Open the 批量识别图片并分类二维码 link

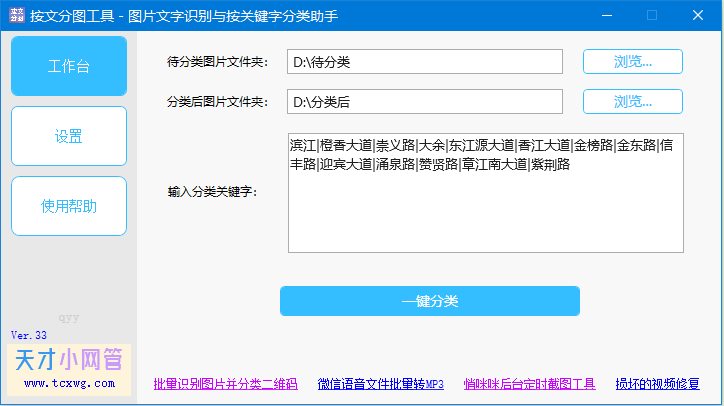(x=225, y=384)
